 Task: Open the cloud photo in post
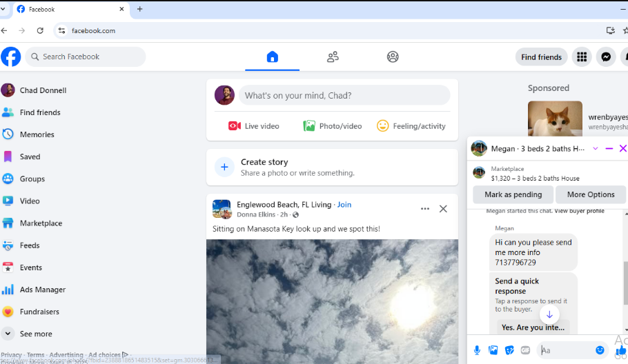[x=332, y=301]
